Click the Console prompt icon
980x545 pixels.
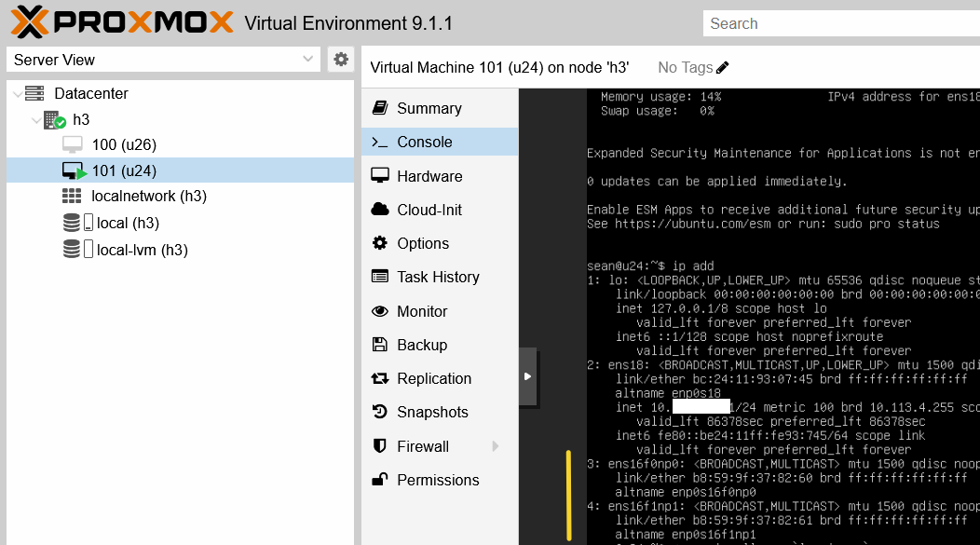coord(380,142)
